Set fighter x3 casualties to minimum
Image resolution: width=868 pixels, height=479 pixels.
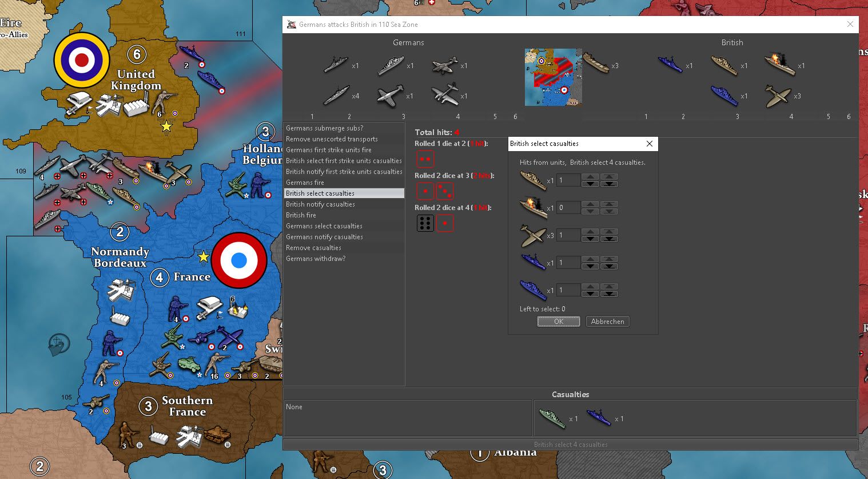(x=609, y=239)
